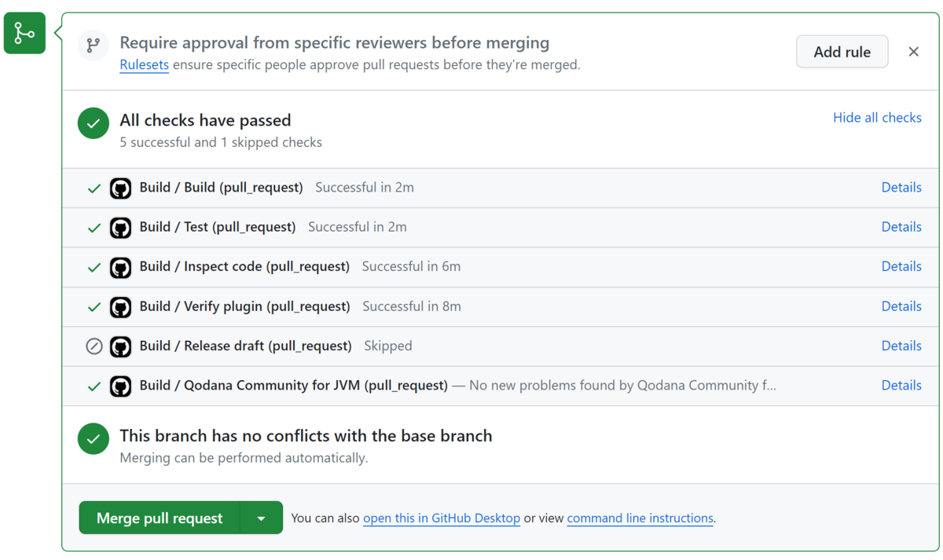Image resolution: width=943 pixels, height=560 pixels.
Task: Open the Rulesets link
Action: [144, 65]
